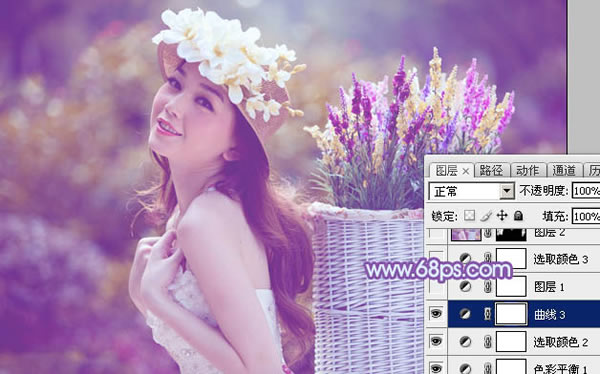The image size is (600, 374).
Task: Click adjustment icon of 曲线 3 layer
Action: point(465,314)
